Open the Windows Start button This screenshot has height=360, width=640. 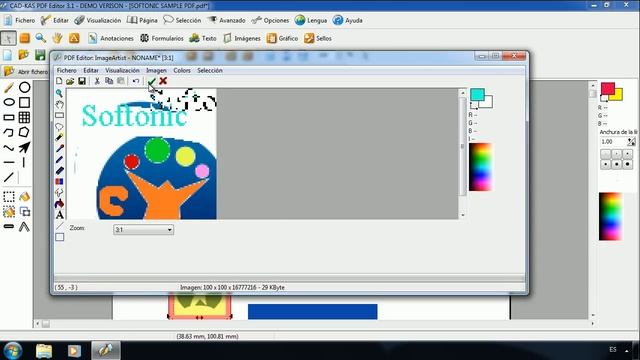pos(13,350)
